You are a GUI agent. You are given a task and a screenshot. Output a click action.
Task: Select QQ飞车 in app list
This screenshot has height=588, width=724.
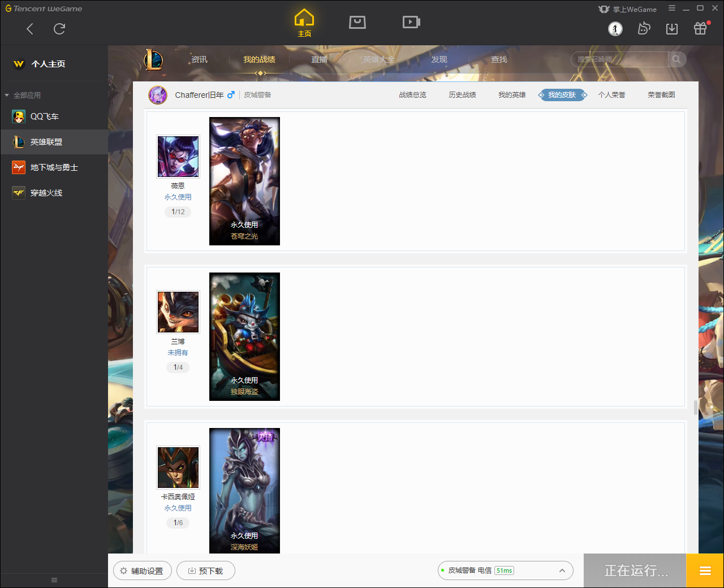(54, 116)
